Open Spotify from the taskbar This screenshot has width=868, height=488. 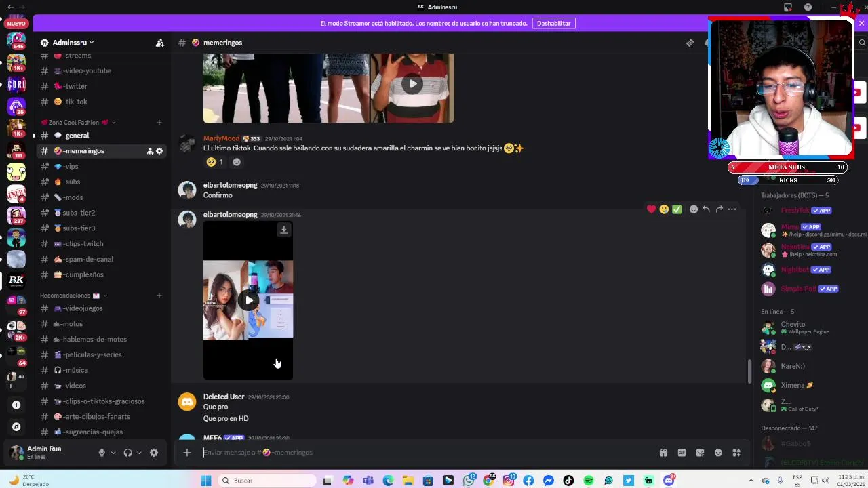[589, 481]
